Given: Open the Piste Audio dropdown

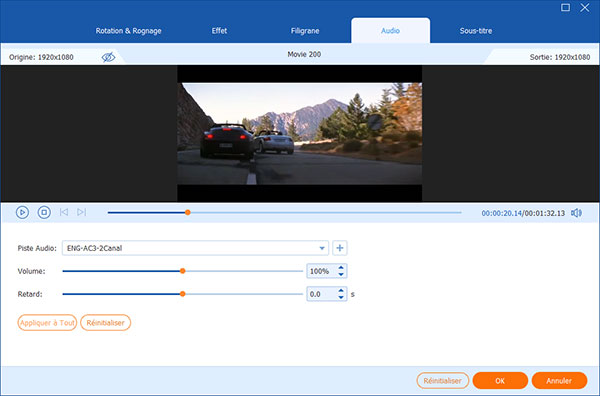Looking at the screenshot, I should [x=322, y=248].
